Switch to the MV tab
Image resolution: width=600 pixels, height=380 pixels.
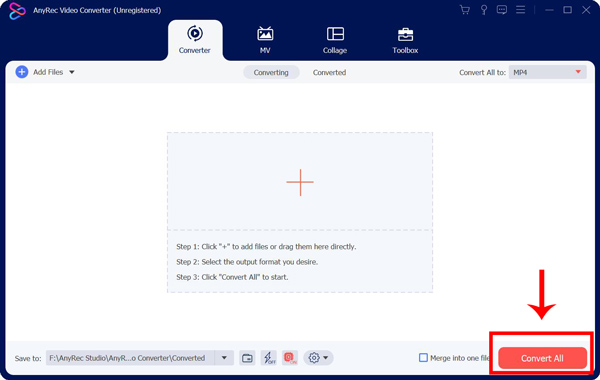(265, 40)
